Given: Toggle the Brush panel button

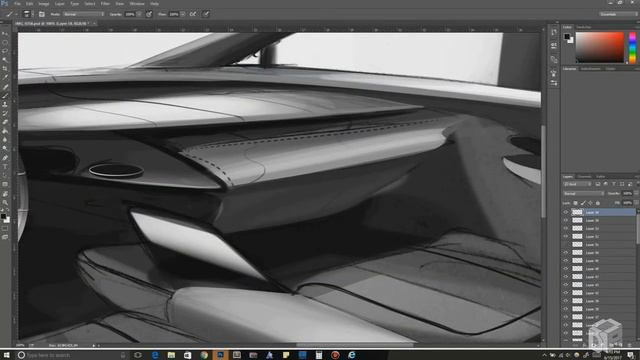Looking at the screenshot, I should click(x=42, y=14).
